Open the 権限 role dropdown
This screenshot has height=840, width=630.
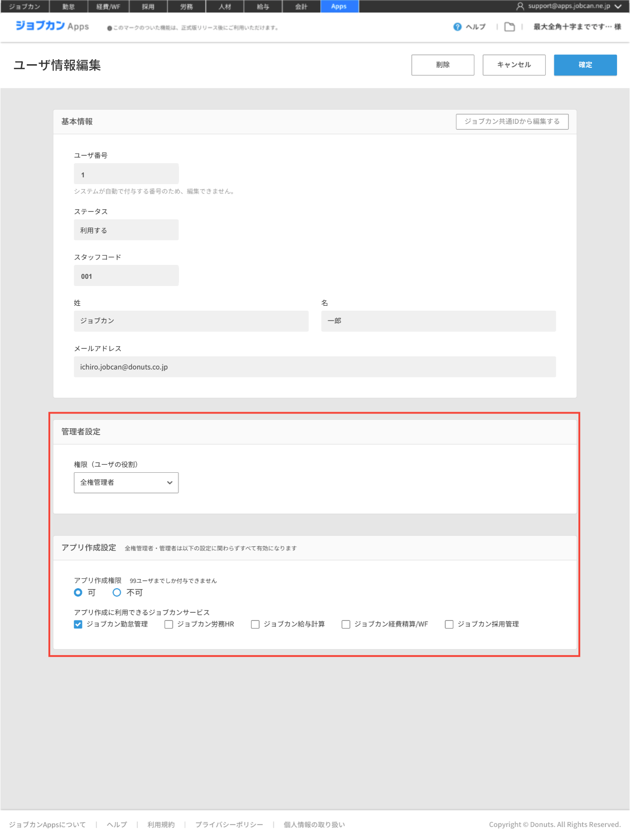tap(126, 483)
